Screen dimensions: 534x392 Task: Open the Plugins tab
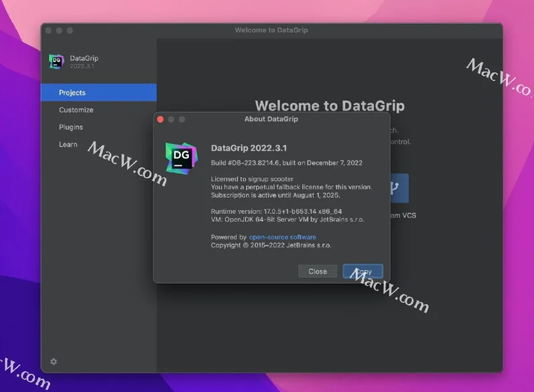pyautogui.click(x=71, y=127)
